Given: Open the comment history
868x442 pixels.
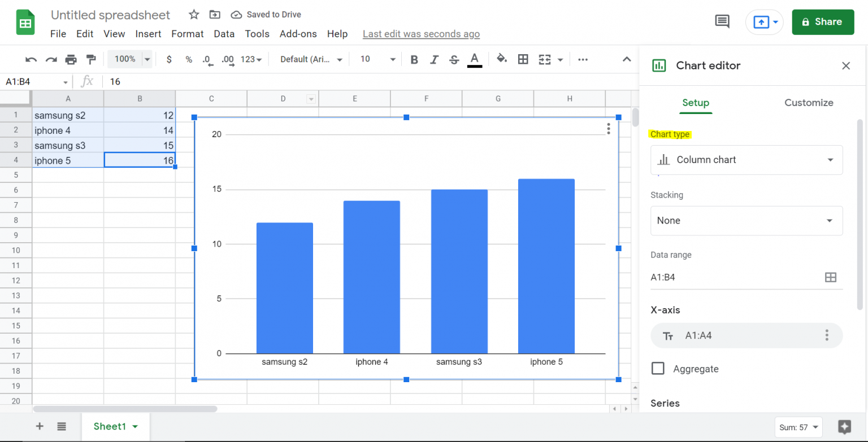Looking at the screenshot, I should coord(722,21).
